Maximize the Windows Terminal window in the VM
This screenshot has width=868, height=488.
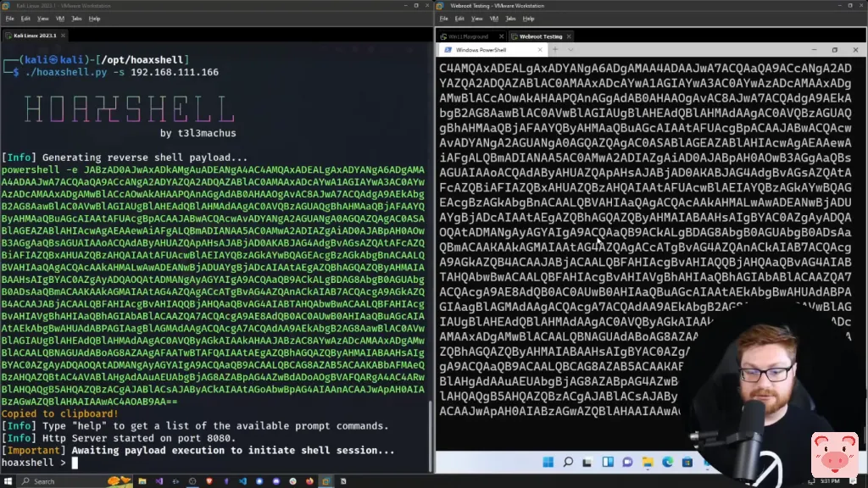[x=835, y=50]
